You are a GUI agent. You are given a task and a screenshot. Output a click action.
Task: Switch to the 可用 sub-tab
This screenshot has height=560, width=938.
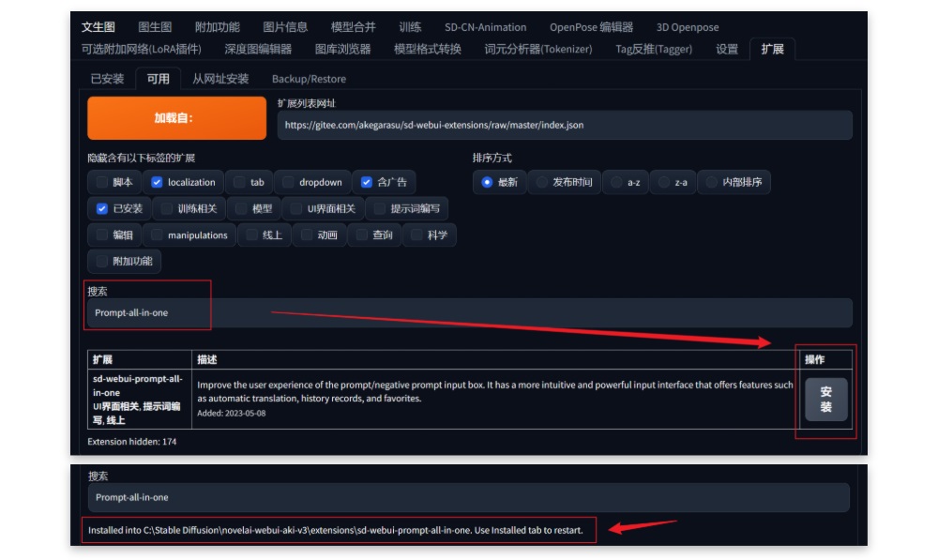(x=158, y=79)
